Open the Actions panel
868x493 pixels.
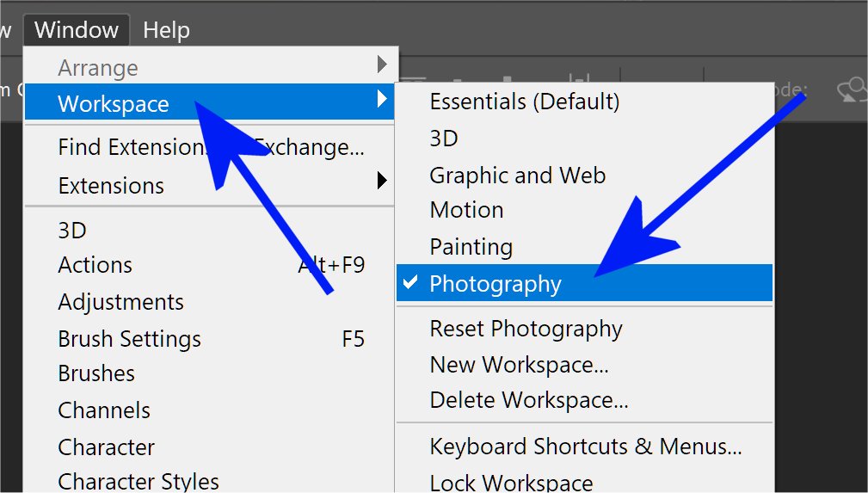click(x=95, y=265)
